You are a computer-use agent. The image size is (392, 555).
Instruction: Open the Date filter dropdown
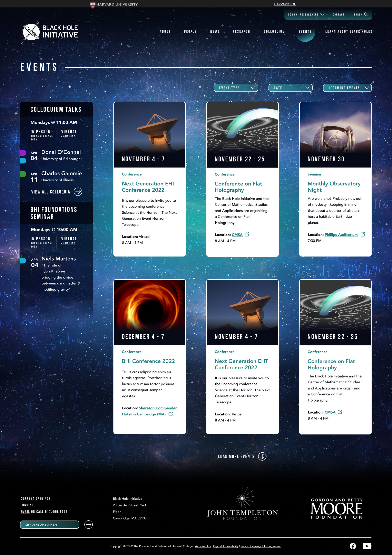click(290, 88)
